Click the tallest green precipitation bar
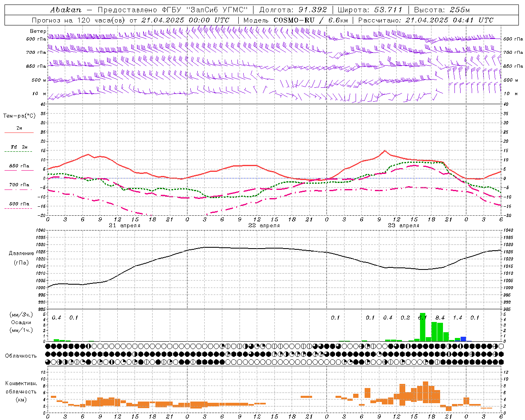Viewport: 525px width, 420px height. 422,327
